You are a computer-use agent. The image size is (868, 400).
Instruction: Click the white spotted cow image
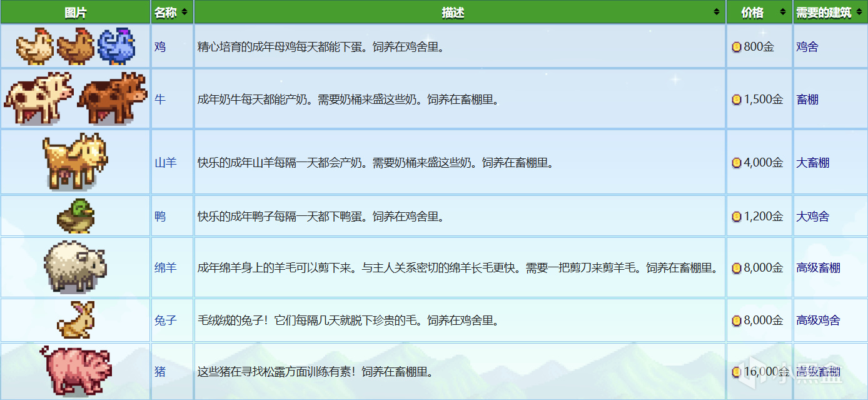(x=38, y=98)
